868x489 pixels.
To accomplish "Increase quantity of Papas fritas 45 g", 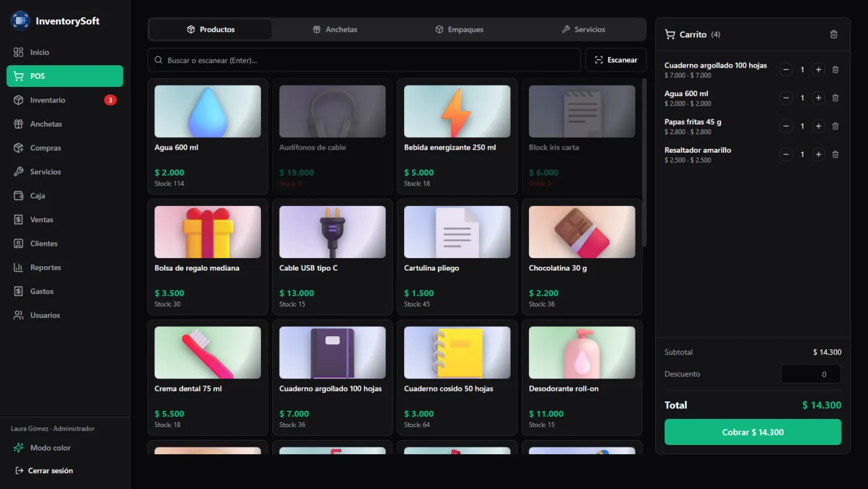I will tap(818, 126).
